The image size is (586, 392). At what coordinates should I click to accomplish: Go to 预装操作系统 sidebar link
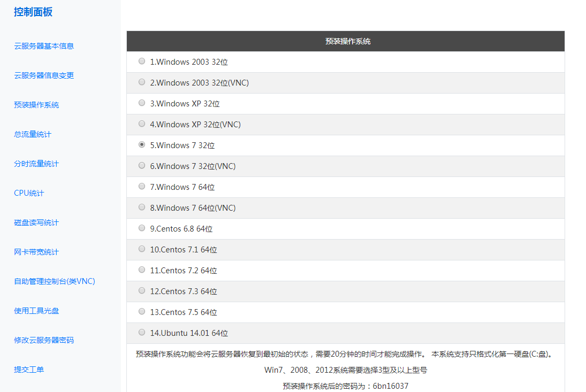tap(36, 105)
